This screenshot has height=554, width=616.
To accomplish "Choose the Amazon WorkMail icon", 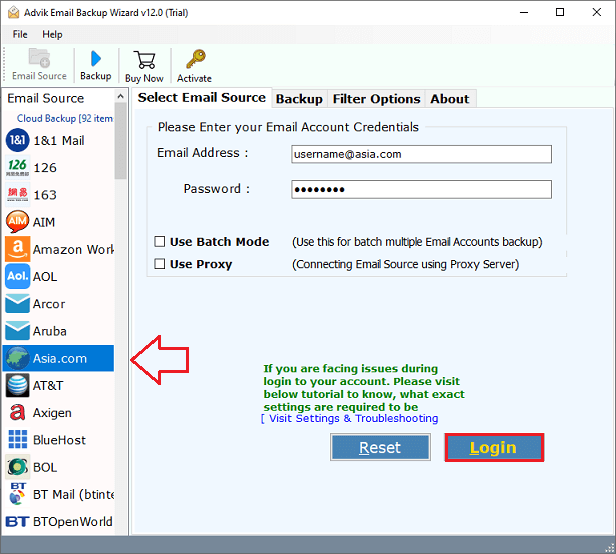I will coord(17,249).
